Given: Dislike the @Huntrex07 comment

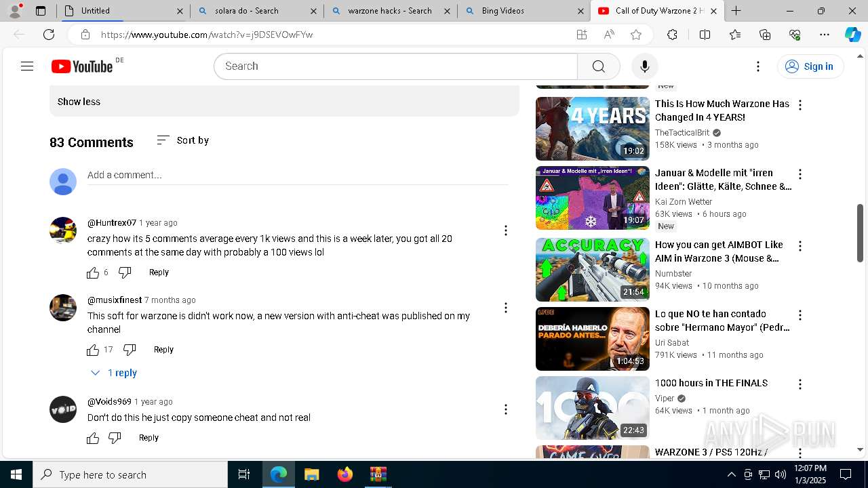Looking at the screenshot, I should pos(125,272).
